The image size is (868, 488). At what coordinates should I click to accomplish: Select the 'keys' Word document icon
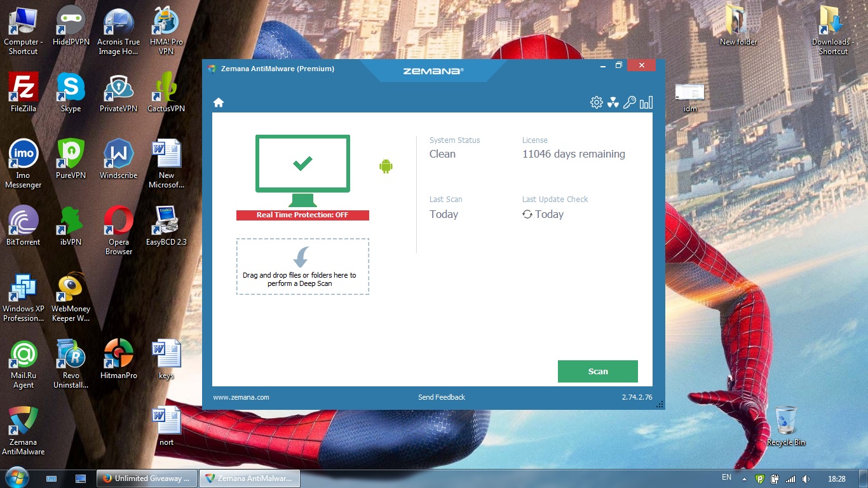pyautogui.click(x=166, y=360)
